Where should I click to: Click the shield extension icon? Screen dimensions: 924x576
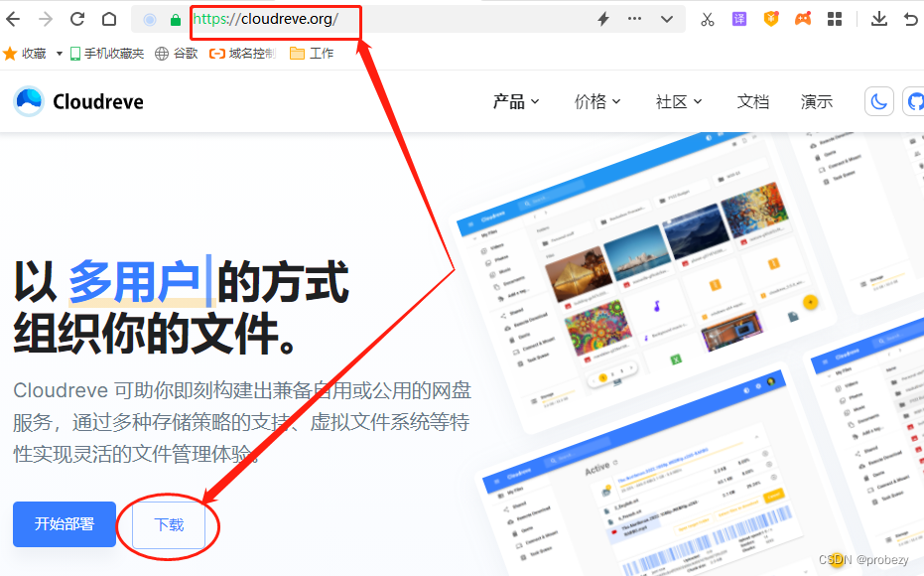(x=771, y=19)
